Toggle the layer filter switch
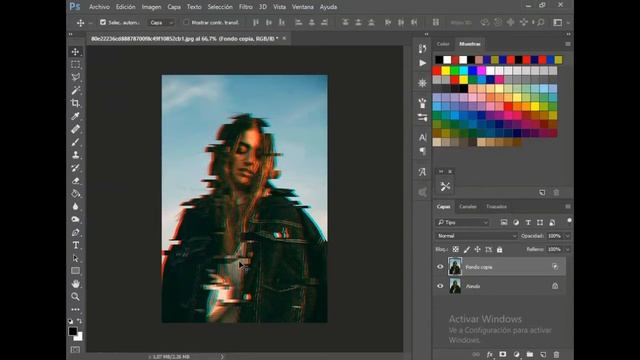Image resolution: width=640 pixels, height=360 pixels. [x=569, y=221]
